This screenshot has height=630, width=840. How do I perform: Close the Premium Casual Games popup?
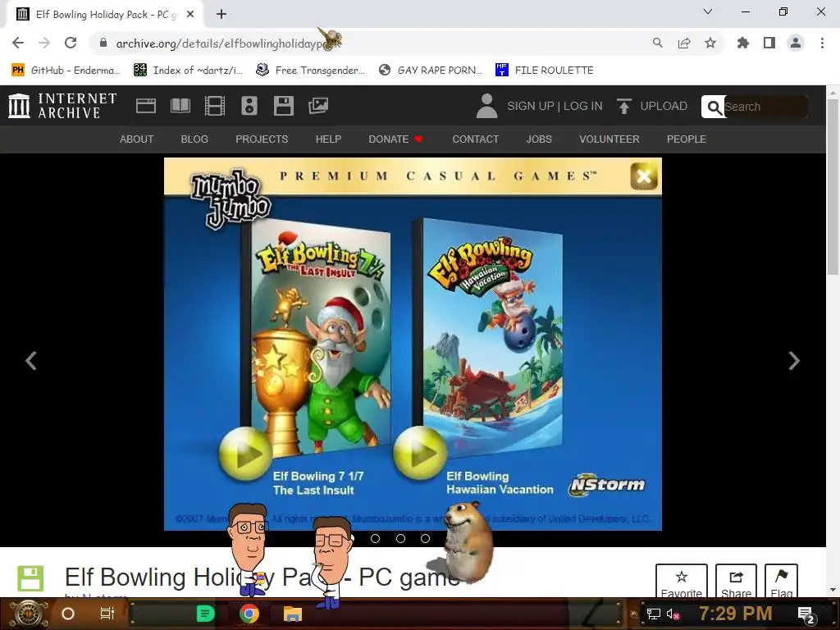[x=644, y=176]
